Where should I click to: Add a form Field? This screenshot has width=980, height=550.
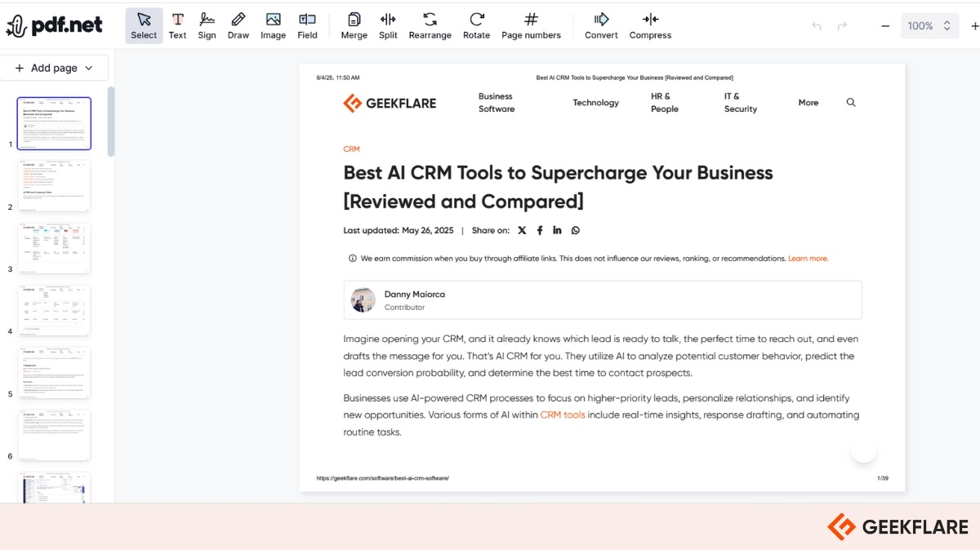pos(307,25)
